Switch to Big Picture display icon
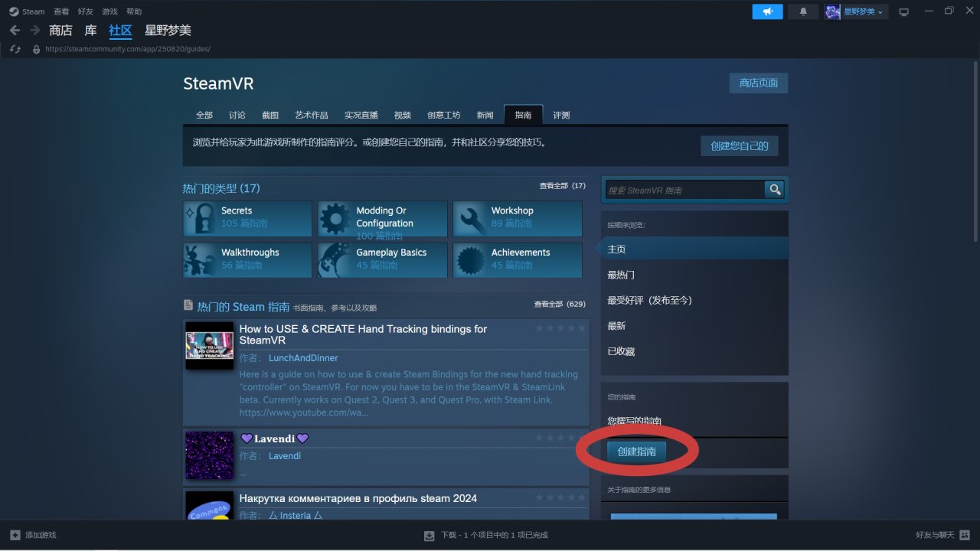 tap(904, 11)
